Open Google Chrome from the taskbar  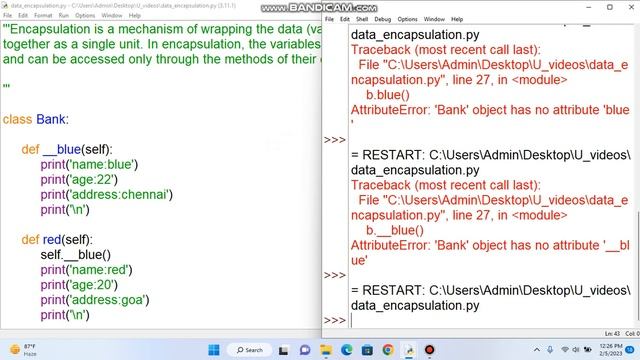pyautogui.click(x=388, y=350)
